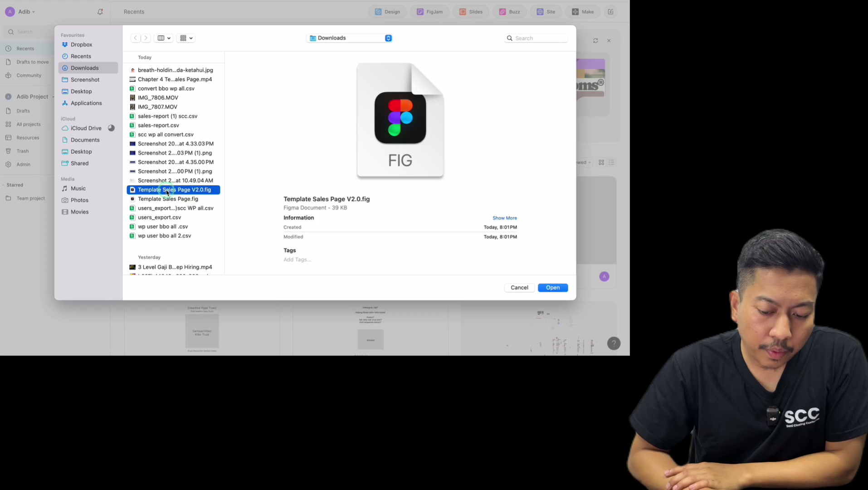Click the file dialog Search field
This screenshot has height=490, width=868.
tap(536, 38)
